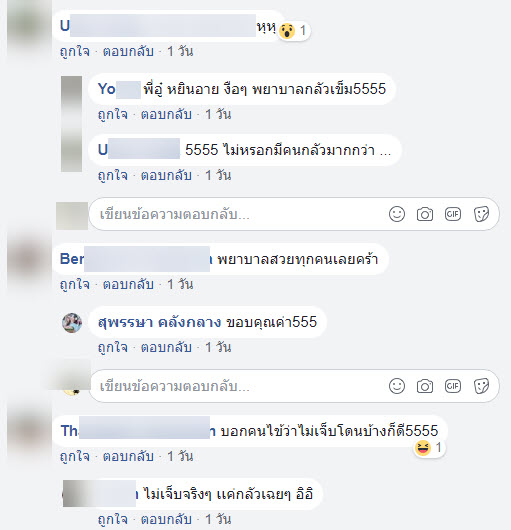Reply to the 'พยาบาลสวยทุกคนเลยคร้า' comment

click(x=128, y=285)
